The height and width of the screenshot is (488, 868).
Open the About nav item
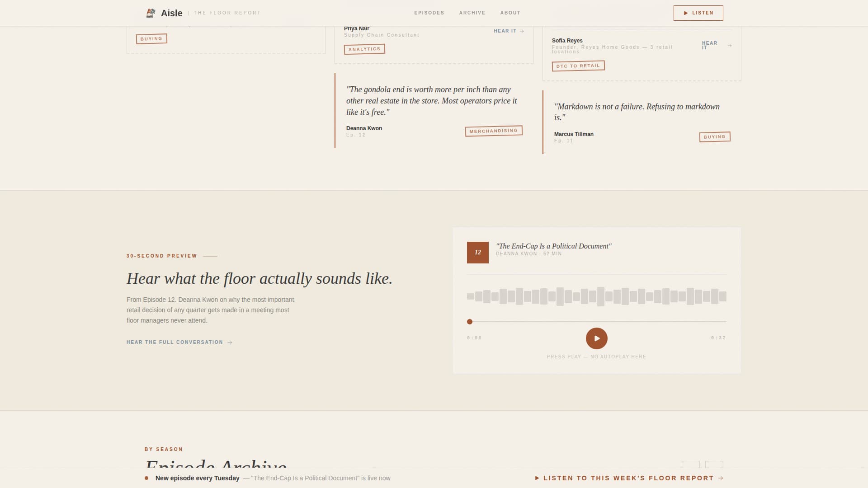point(510,13)
